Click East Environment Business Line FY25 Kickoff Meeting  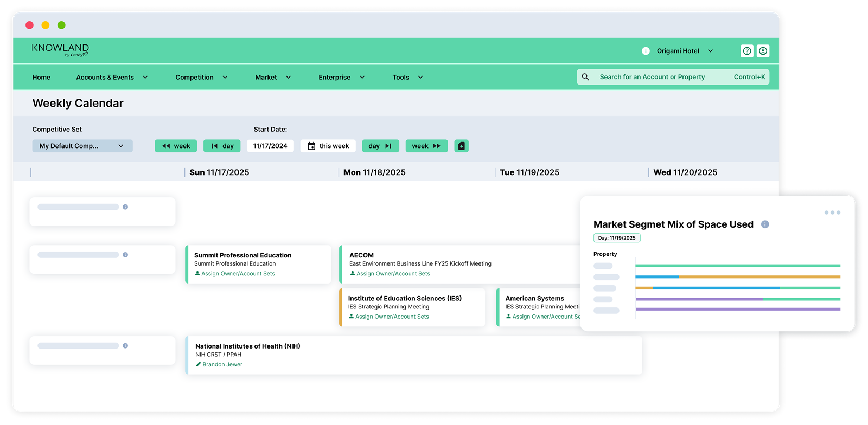click(420, 263)
